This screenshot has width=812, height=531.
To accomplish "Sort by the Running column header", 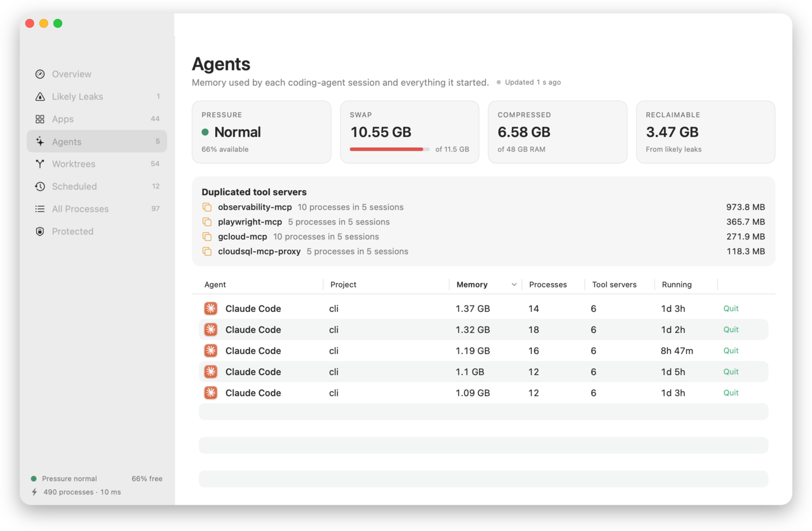I will pos(677,285).
